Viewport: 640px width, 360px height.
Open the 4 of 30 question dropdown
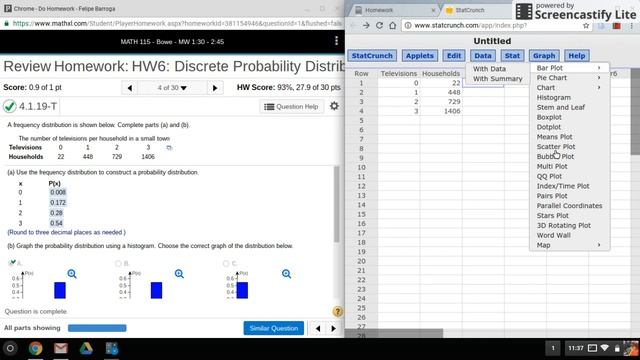tap(172, 88)
